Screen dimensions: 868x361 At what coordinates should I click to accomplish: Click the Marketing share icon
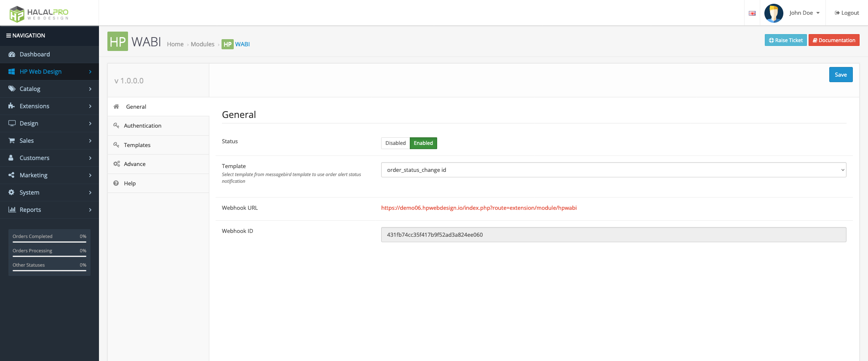click(12, 175)
